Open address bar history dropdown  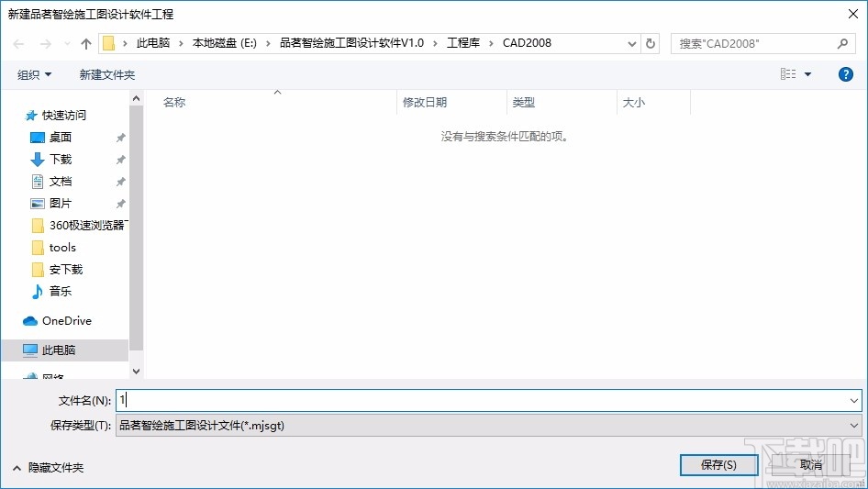(631, 44)
